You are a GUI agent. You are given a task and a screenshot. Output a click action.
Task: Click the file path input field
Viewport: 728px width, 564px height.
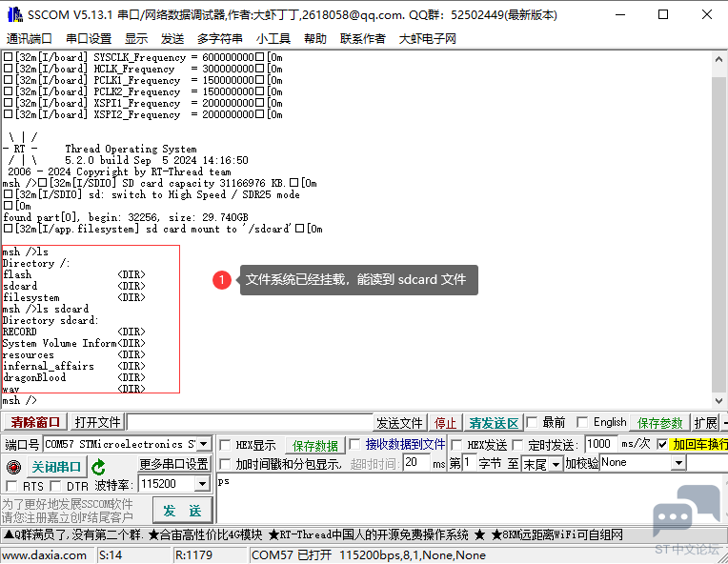[250, 422]
